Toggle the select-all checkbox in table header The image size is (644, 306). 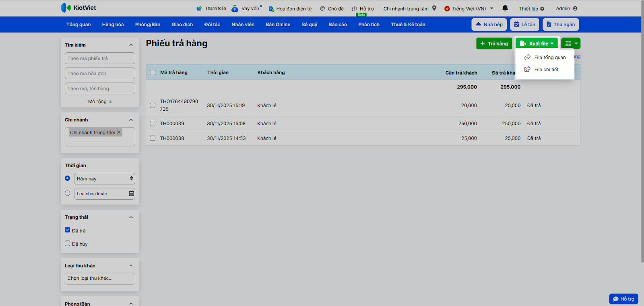click(x=153, y=72)
